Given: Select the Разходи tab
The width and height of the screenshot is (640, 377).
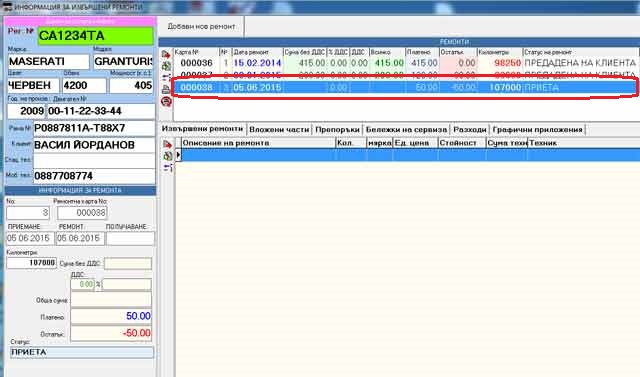Looking at the screenshot, I should (x=470, y=129).
